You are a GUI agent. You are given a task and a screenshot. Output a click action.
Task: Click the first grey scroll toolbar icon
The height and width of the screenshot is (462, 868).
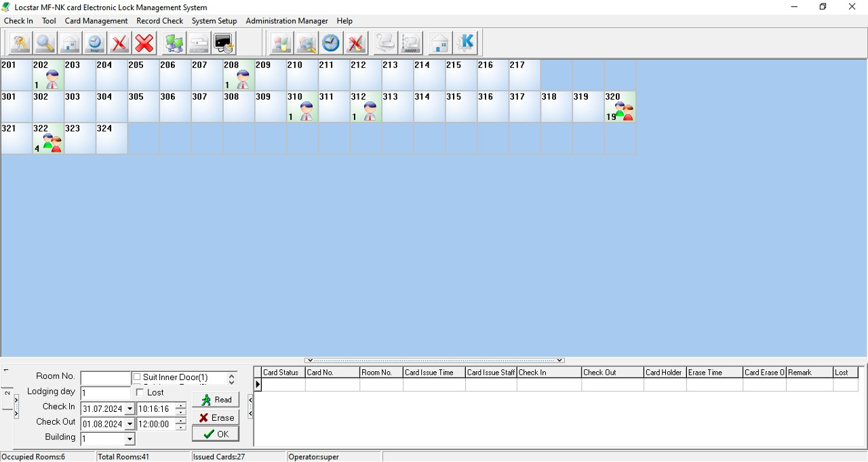point(385,43)
